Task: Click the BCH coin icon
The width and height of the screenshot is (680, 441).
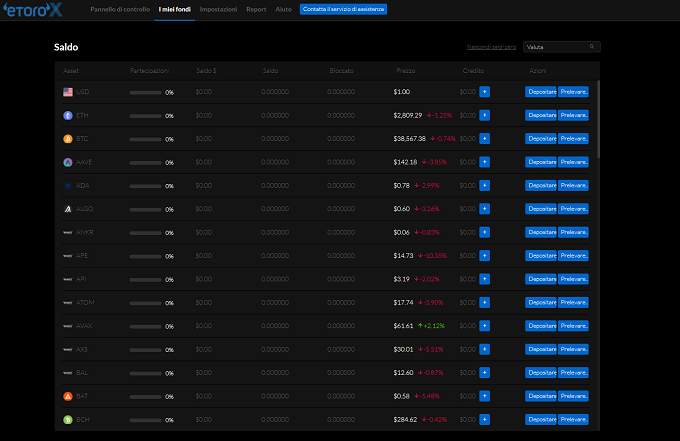Action: point(68,420)
